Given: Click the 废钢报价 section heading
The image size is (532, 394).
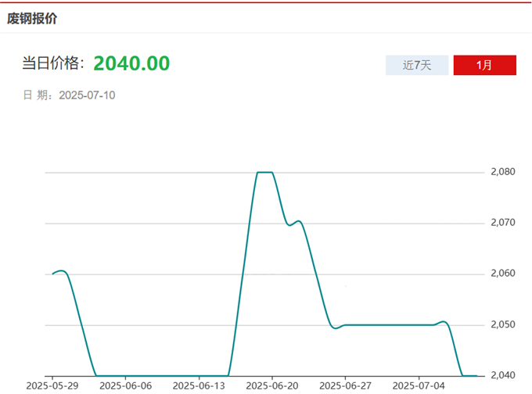Looking at the screenshot, I should coord(32,18).
